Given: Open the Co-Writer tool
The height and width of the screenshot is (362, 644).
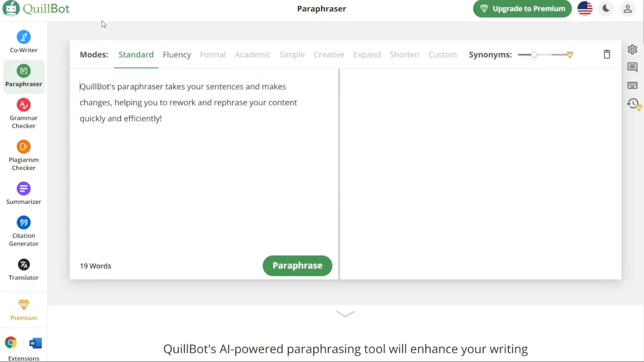Looking at the screenshot, I should [x=23, y=41].
